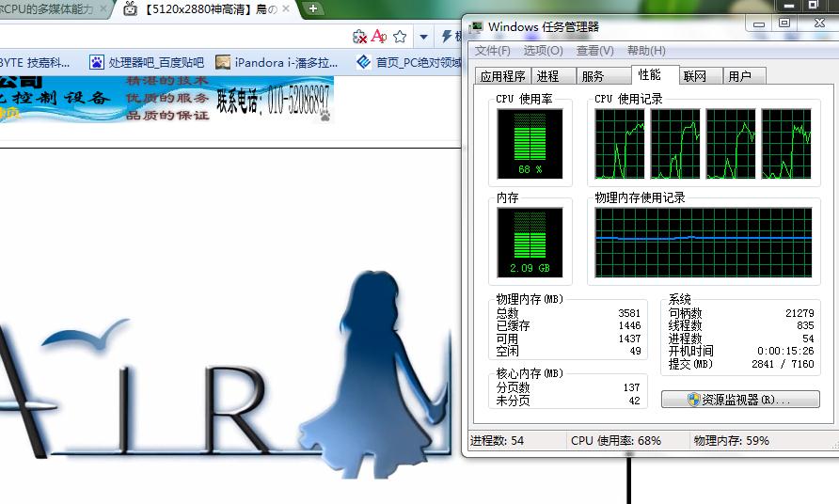Click the 已缓存 1446 value
Screen dimensions: 839x504
pos(629,325)
